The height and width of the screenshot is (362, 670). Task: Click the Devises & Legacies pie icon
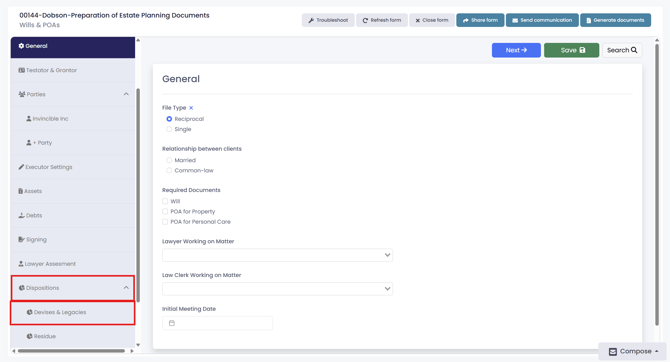(29, 312)
